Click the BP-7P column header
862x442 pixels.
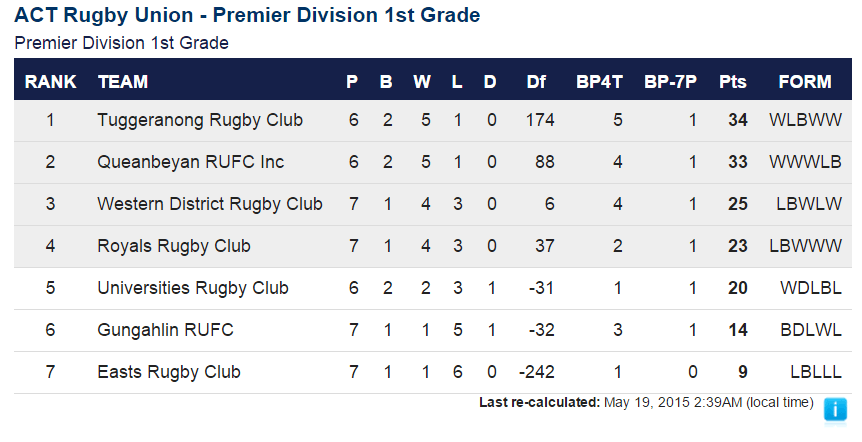(670, 82)
